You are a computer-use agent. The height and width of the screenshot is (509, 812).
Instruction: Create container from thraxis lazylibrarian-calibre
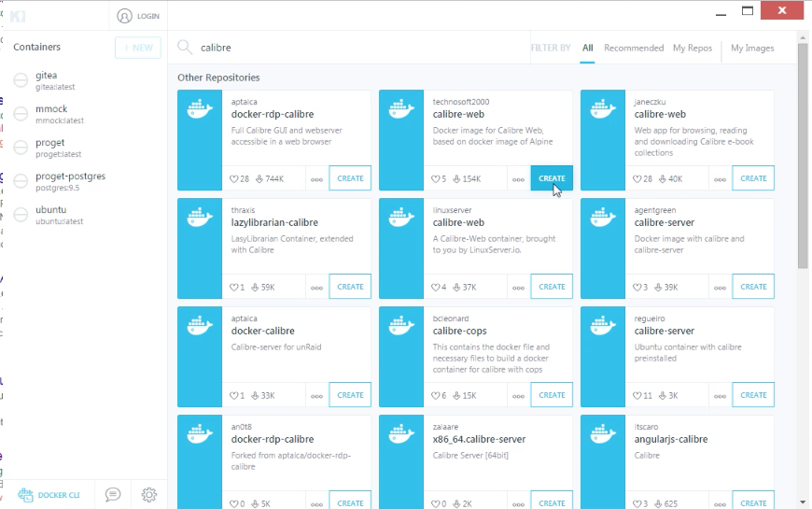[350, 287]
